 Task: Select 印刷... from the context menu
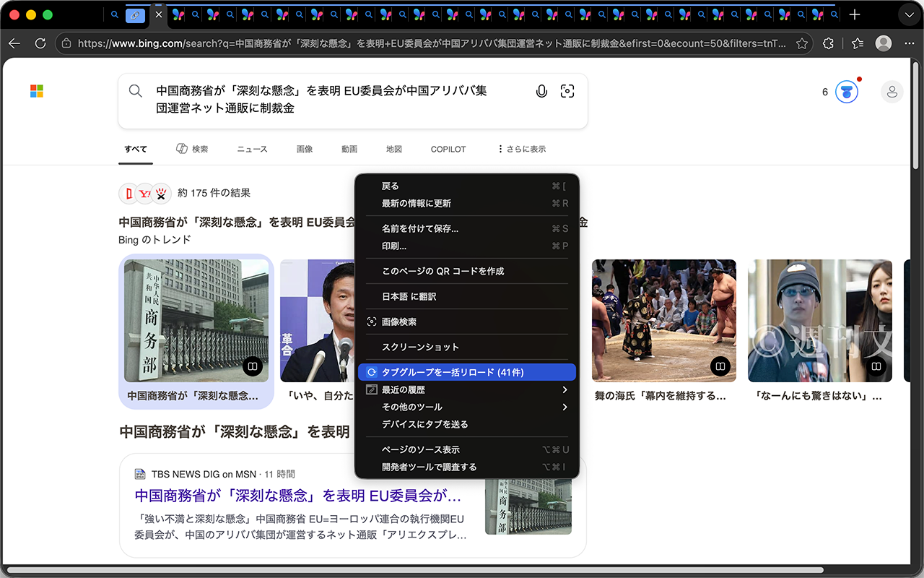tap(467, 246)
